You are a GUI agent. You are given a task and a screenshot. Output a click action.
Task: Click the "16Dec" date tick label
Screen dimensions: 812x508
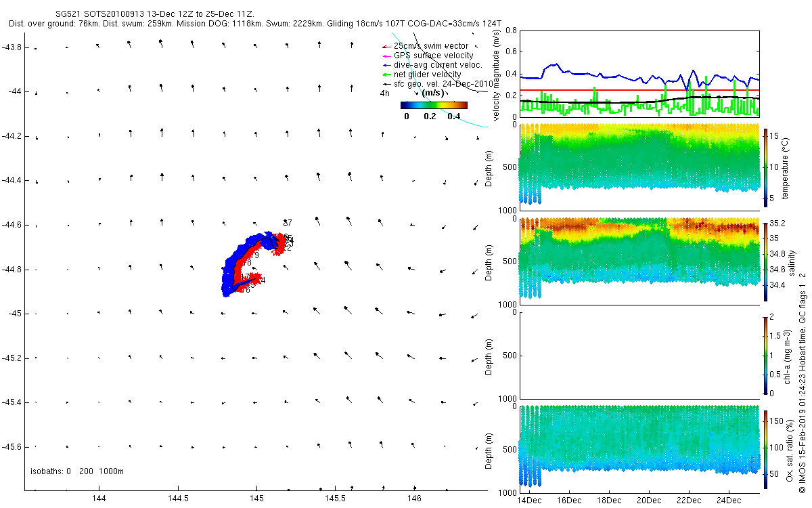pos(568,501)
